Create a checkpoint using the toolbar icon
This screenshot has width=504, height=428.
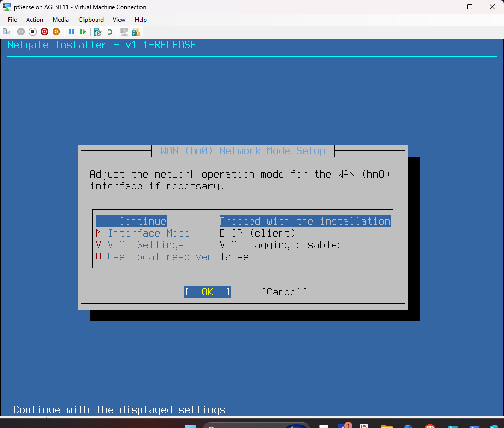(x=98, y=32)
